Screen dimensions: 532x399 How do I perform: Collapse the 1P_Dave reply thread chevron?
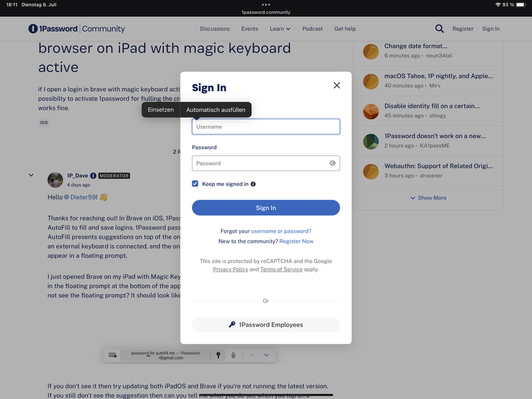point(31,175)
